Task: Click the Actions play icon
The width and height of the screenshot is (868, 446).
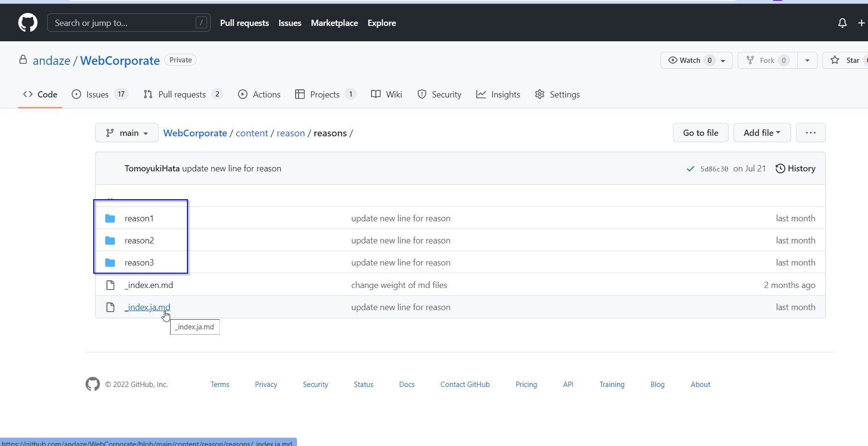Action: point(243,94)
